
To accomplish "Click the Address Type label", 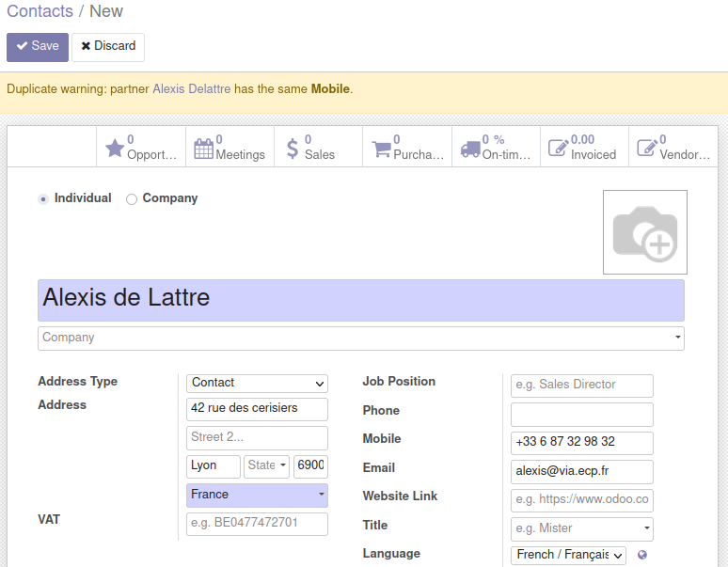I will 77,382.
